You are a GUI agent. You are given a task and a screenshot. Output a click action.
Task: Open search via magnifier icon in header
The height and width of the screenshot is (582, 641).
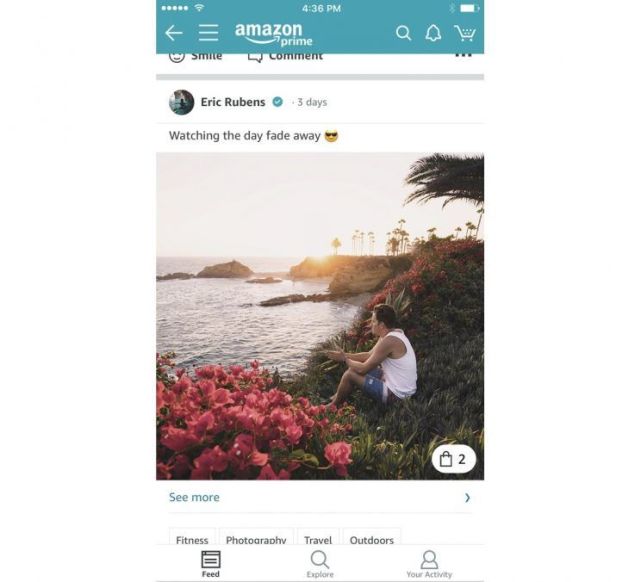pyautogui.click(x=403, y=33)
